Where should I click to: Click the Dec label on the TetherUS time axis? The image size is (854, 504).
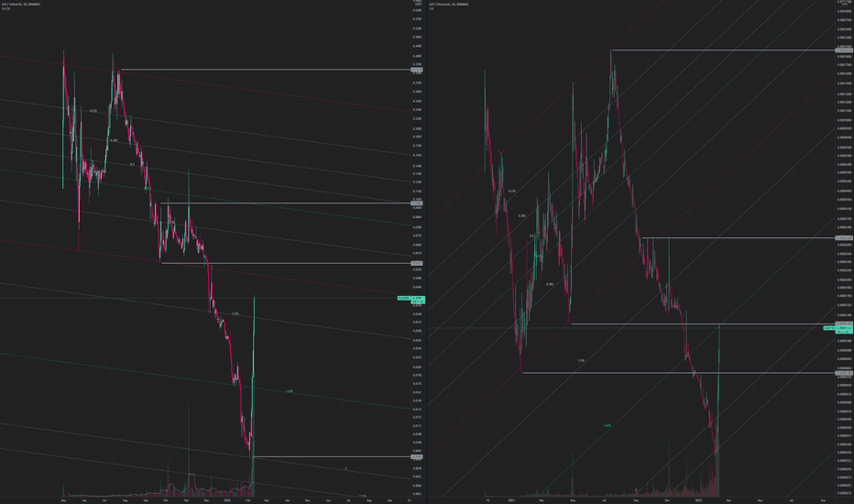pos(206,499)
